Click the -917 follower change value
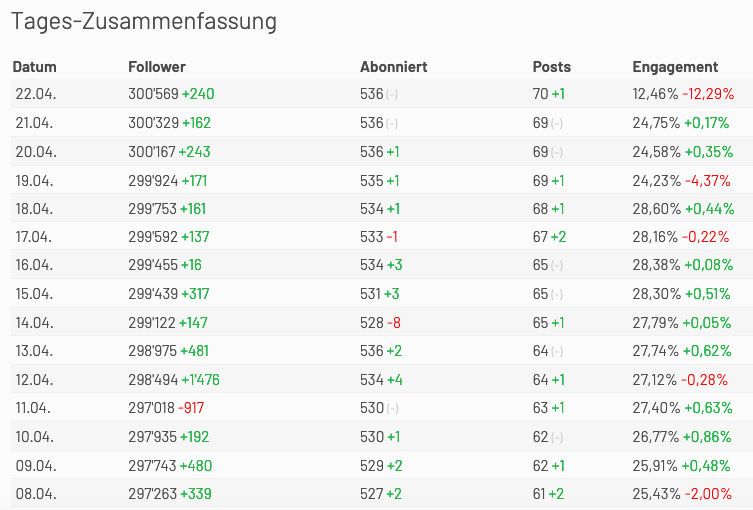The width and height of the screenshot is (753, 510). point(191,408)
